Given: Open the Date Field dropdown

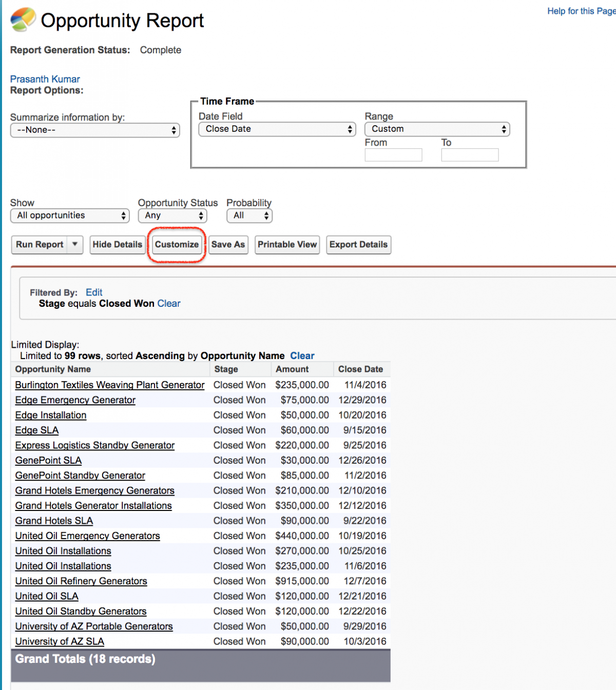Looking at the screenshot, I should point(277,129).
